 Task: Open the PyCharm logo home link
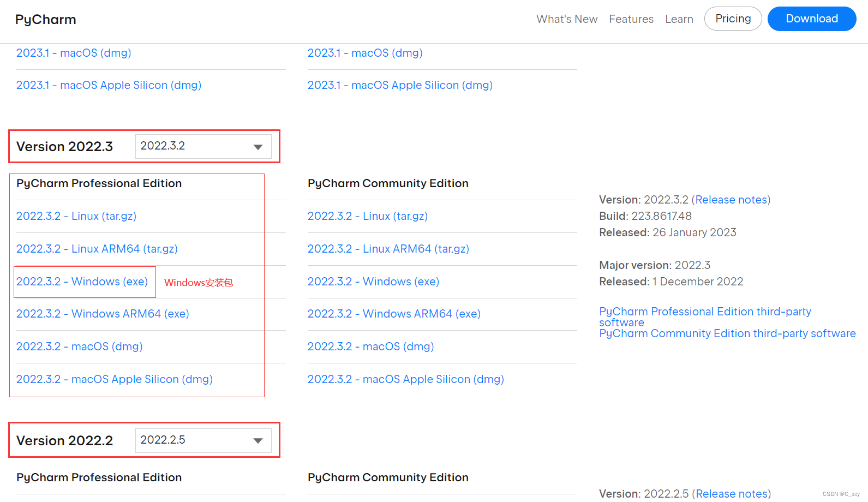[46, 20]
